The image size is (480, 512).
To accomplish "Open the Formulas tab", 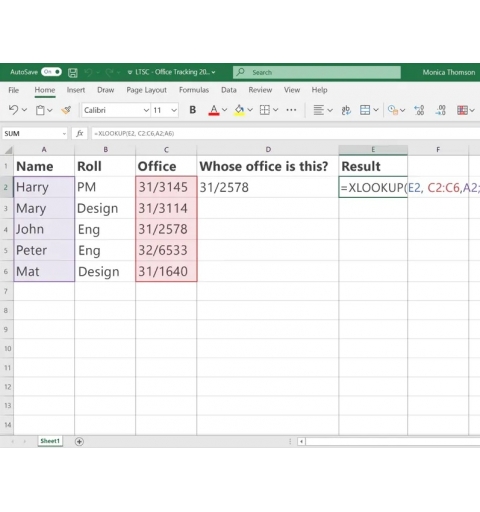I will [194, 90].
